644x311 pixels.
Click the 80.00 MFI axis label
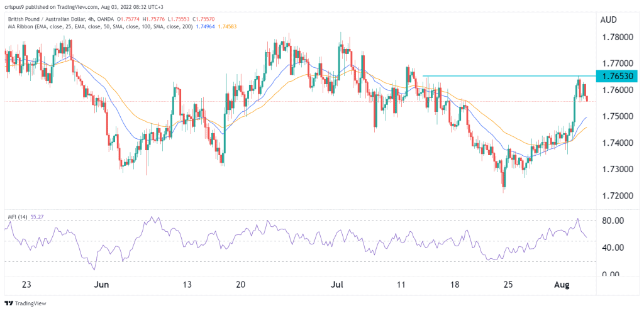click(x=614, y=221)
